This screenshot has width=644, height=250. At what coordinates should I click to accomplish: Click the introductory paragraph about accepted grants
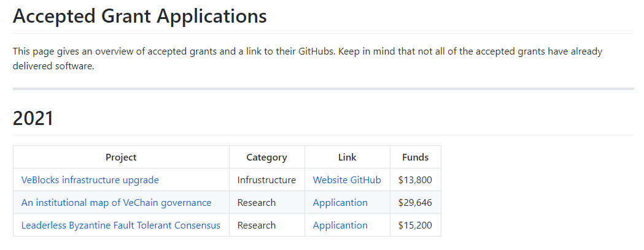click(x=308, y=59)
